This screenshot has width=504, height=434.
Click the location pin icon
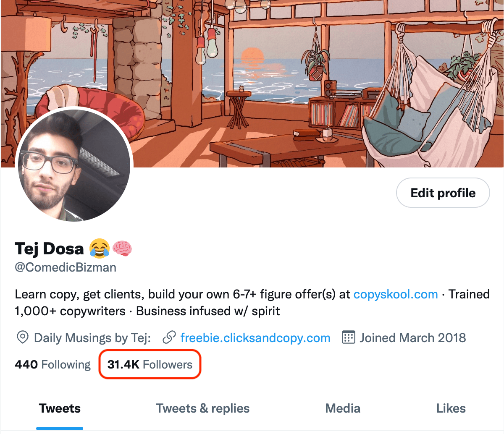[x=22, y=337]
